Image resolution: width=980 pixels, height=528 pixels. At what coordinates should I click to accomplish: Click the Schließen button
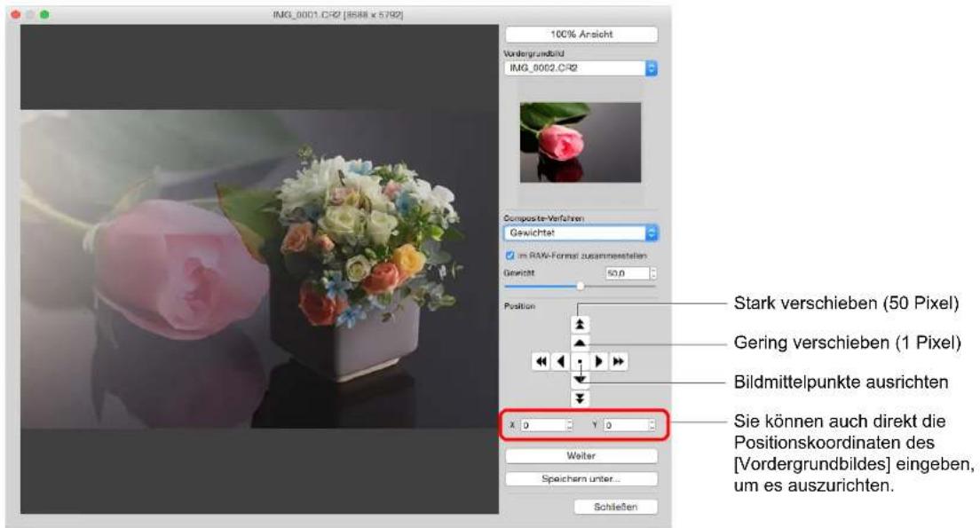point(616,507)
